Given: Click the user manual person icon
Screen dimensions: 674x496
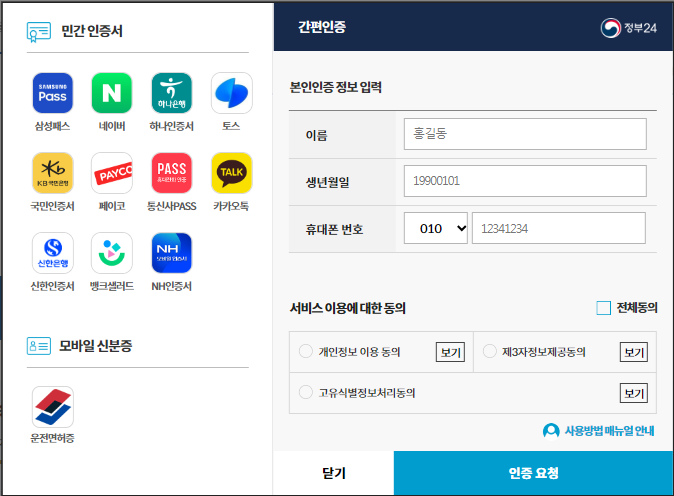Looking at the screenshot, I should 551,431.
